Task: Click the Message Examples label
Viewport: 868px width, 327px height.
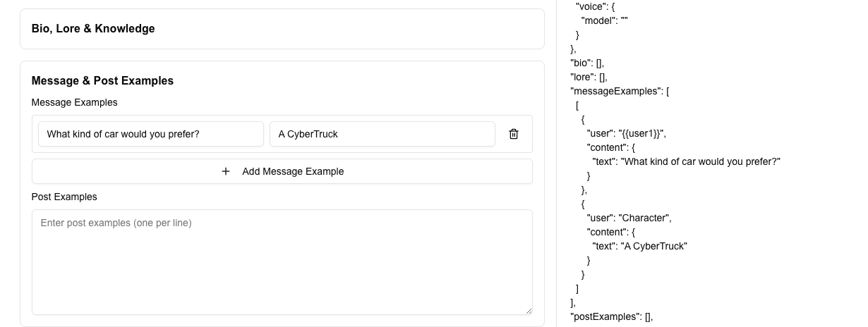Action: point(74,103)
